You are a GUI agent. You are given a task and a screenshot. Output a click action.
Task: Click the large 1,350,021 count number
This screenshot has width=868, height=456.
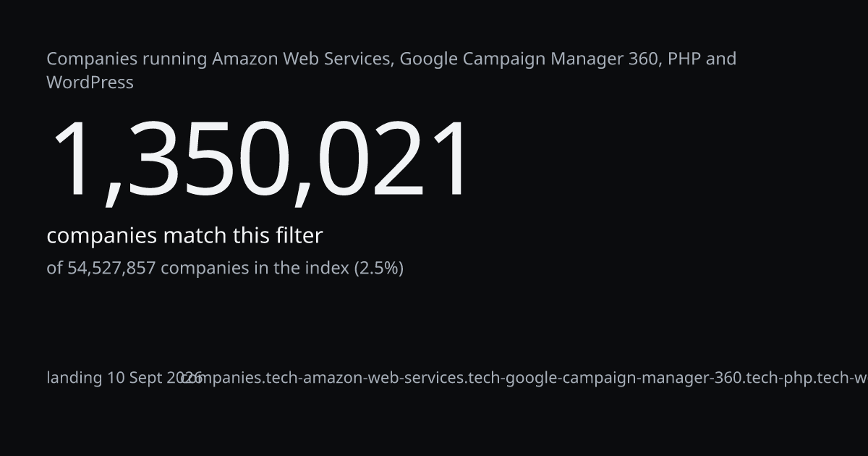(260, 160)
